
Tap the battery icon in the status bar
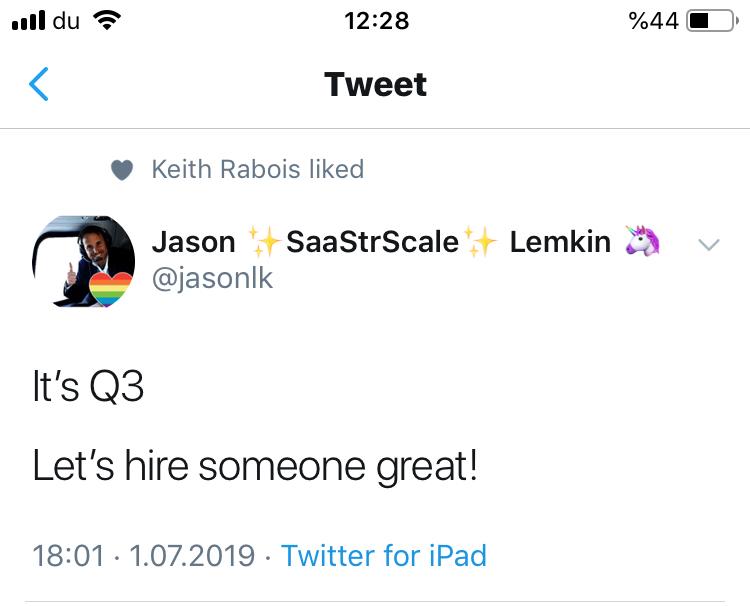pyautogui.click(x=712, y=21)
